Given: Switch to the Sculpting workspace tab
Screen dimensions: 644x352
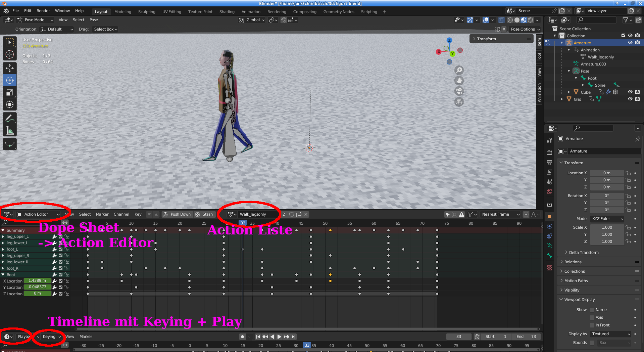Looking at the screenshot, I should pos(147,12).
